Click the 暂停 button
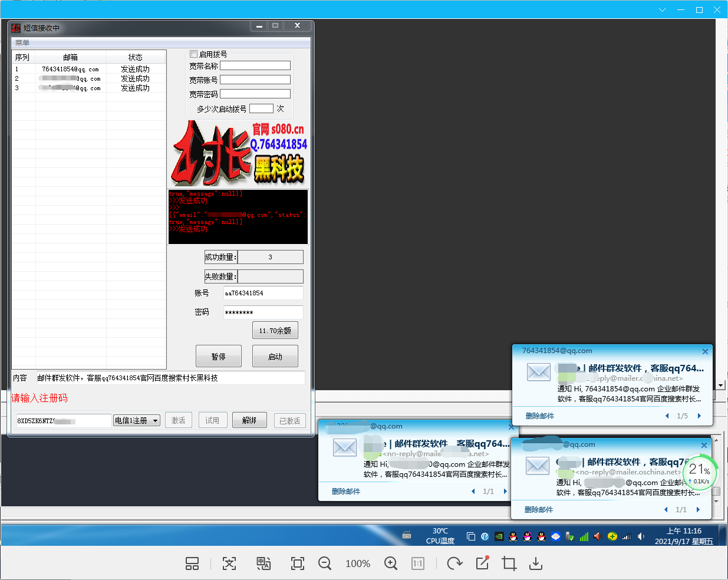The height and width of the screenshot is (580, 728). 219,356
